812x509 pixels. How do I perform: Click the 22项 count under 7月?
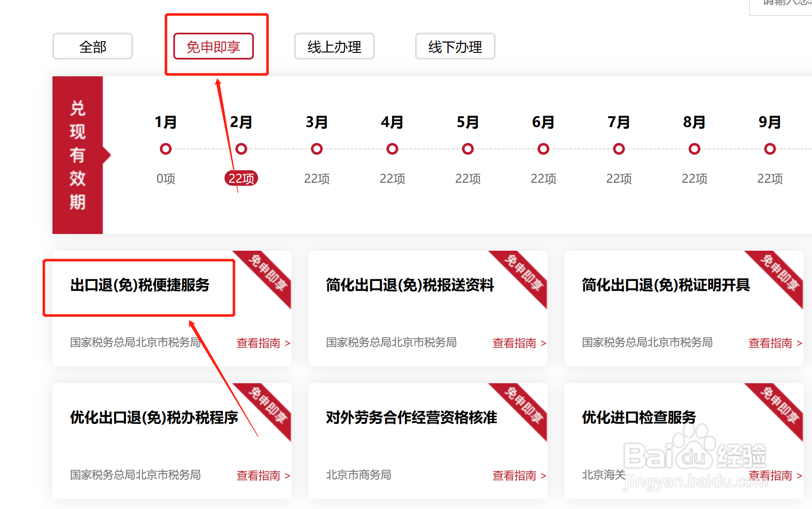point(619,179)
